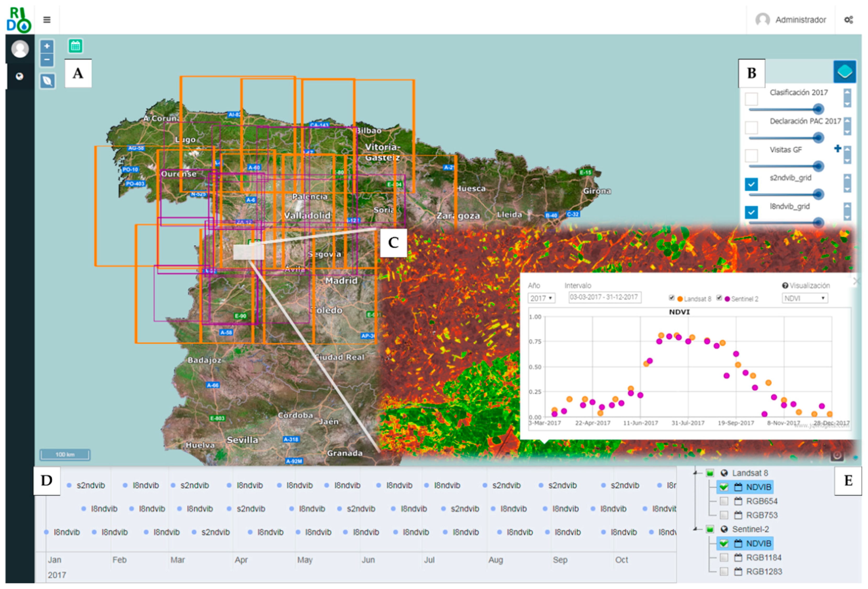Image resolution: width=868 pixels, height=589 pixels.
Task: Toggle Sentinel 2 series in chart
Action: (719, 298)
